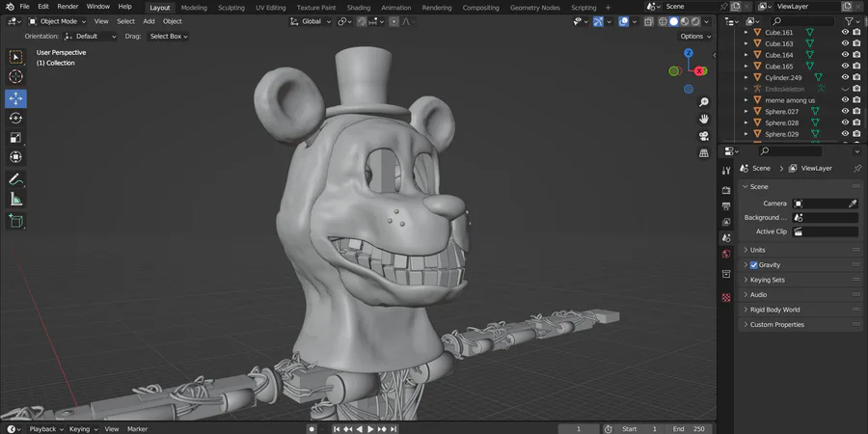
Task: Select the Annotate tool
Action: click(x=15, y=179)
